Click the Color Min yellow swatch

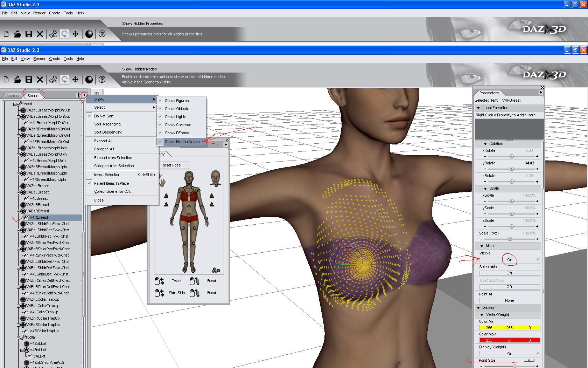click(509, 328)
